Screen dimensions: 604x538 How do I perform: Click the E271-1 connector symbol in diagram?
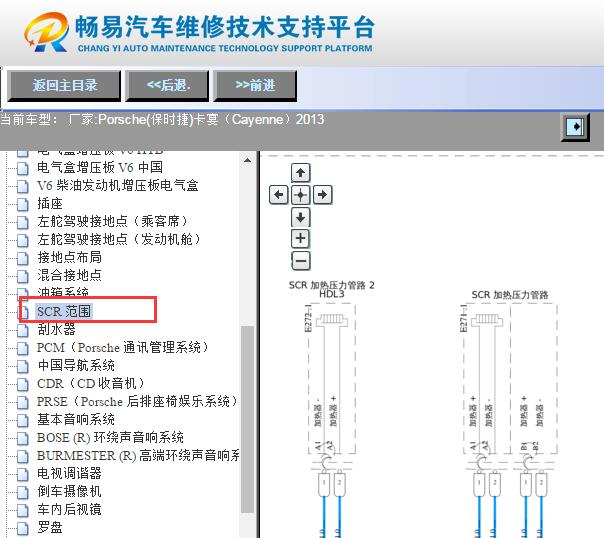(487, 320)
